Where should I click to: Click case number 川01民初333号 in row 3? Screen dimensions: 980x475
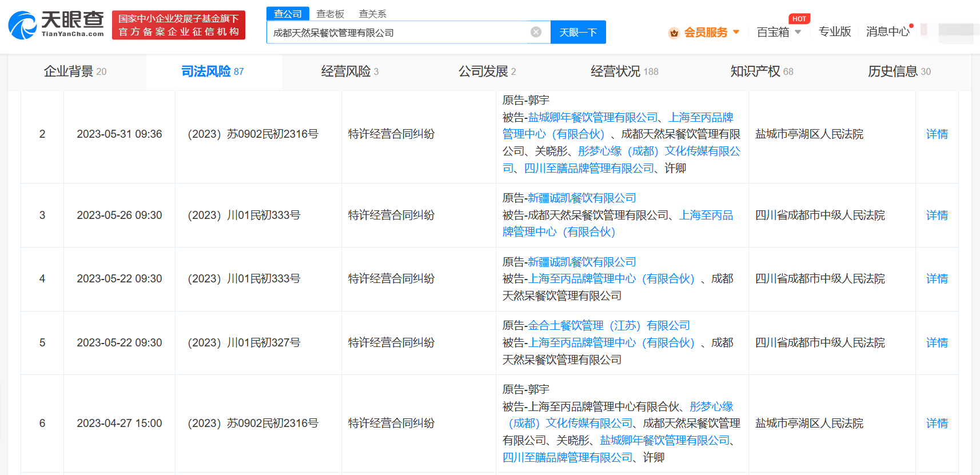244,215
